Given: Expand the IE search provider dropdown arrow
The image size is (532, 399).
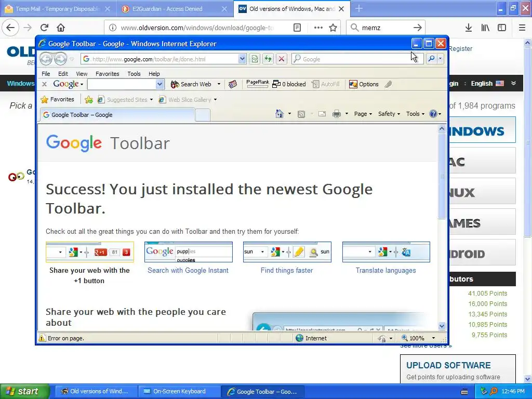Looking at the screenshot, I should (440, 59).
